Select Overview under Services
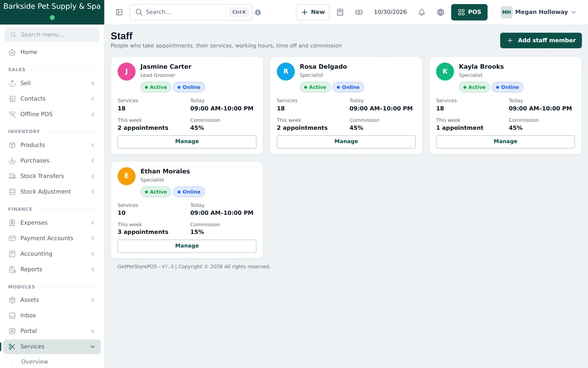Image resolution: width=588 pixels, height=368 pixels. (x=35, y=361)
